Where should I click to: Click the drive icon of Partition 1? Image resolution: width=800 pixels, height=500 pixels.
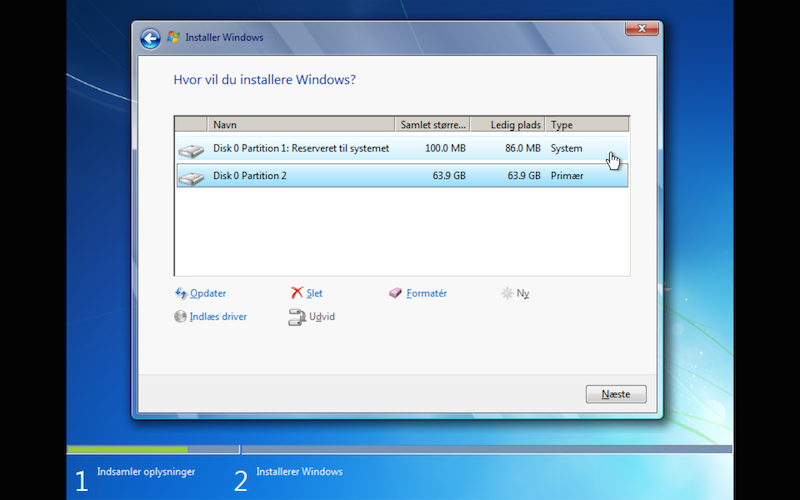point(191,151)
